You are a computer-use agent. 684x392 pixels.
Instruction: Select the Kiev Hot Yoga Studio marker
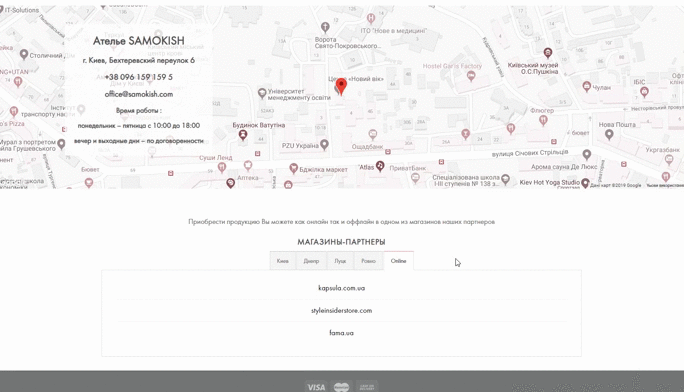(585, 183)
